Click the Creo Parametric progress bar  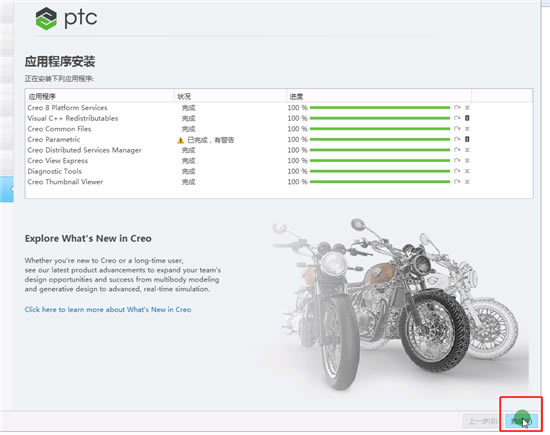coord(380,139)
